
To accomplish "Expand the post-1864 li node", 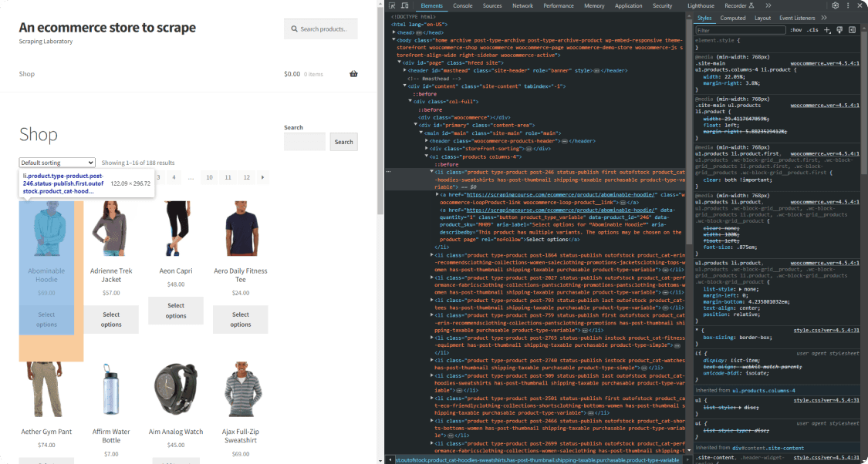I will pos(432,254).
